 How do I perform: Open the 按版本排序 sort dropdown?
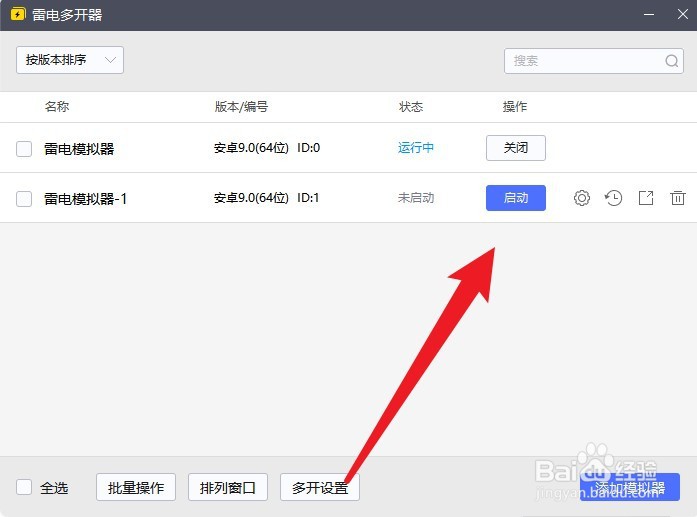tap(70, 60)
